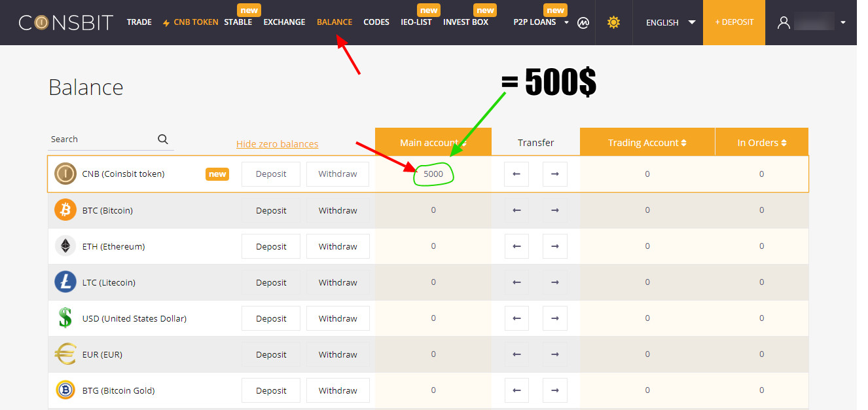Sort by Main account column
The image size is (868, 410).
pyautogui.click(x=433, y=142)
